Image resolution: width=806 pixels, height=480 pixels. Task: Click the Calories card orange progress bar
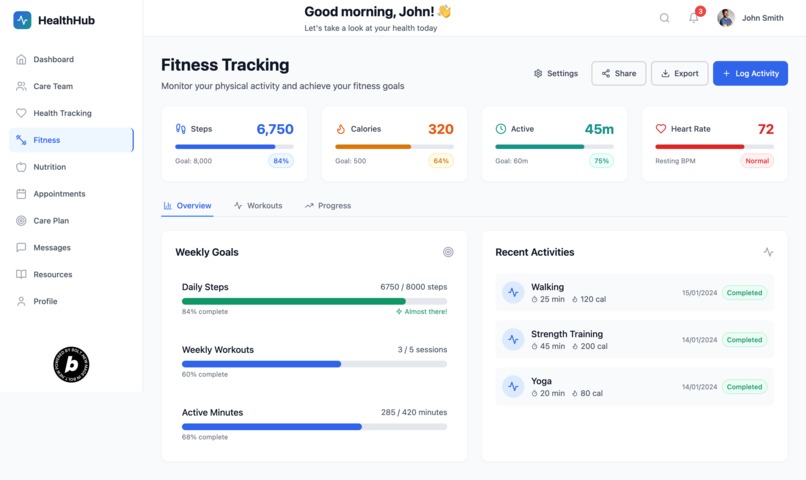[394, 146]
